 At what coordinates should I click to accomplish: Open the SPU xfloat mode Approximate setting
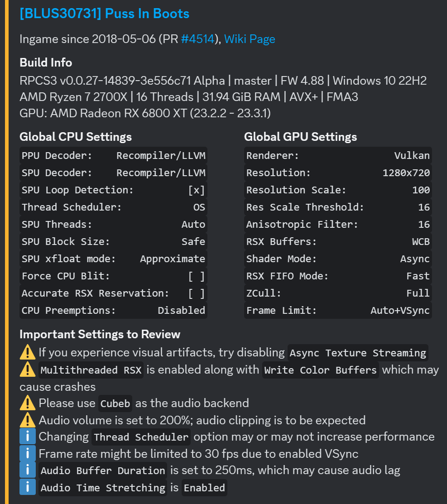pyautogui.click(x=173, y=259)
